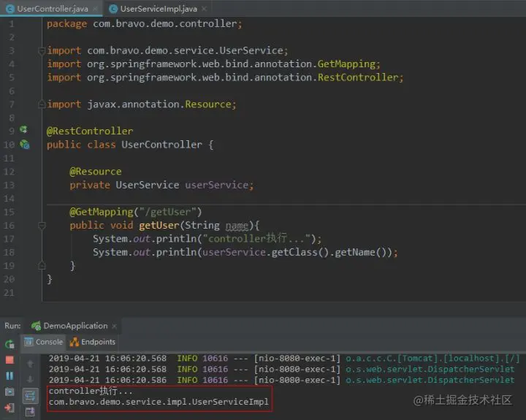
Task: Click line number 14 in the gutter
Action: coord(9,198)
